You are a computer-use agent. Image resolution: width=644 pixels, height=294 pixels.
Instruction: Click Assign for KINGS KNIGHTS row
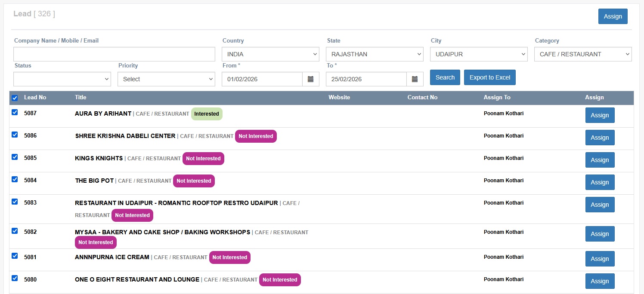[x=600, y=160]
